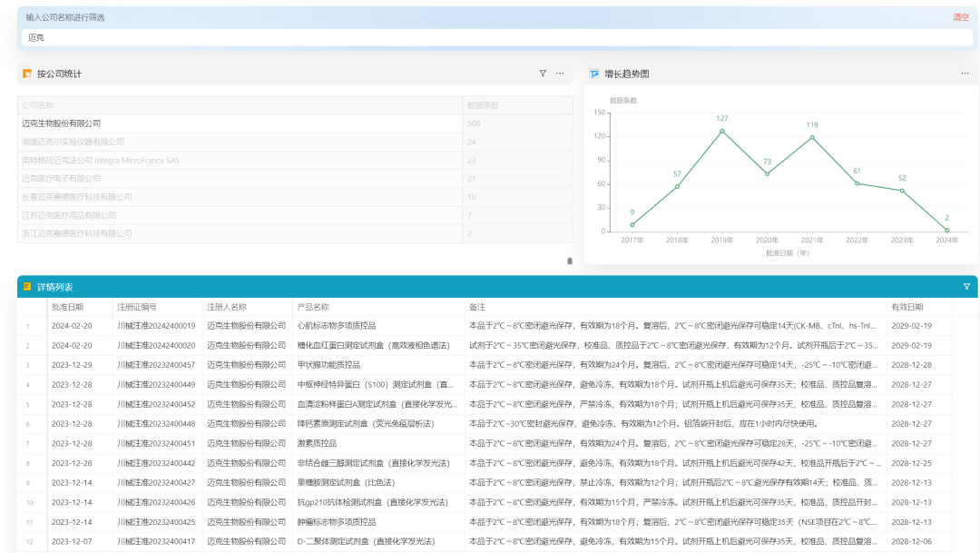Click the filter icon in 详情列表 header

click(x=967, y=287)
